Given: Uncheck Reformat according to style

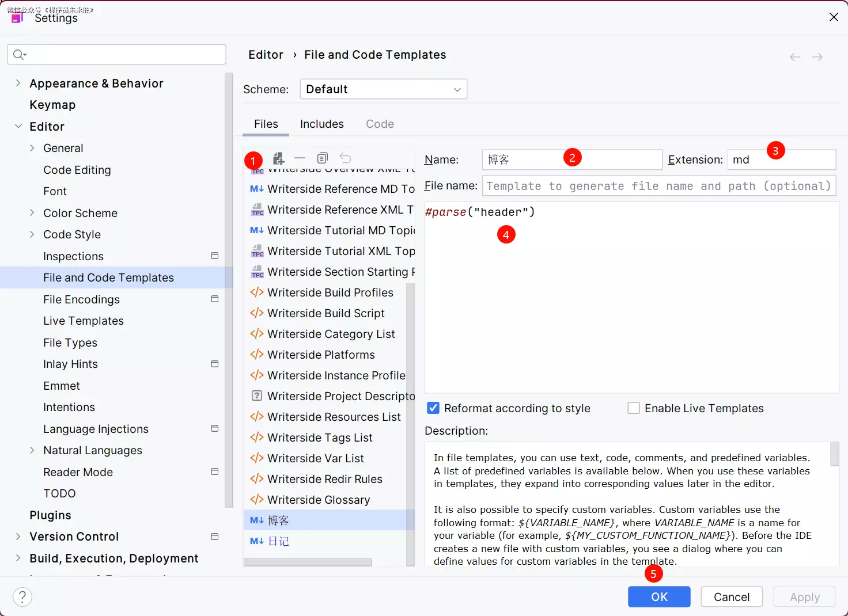Looking at the screenshot, I should 433,408.
